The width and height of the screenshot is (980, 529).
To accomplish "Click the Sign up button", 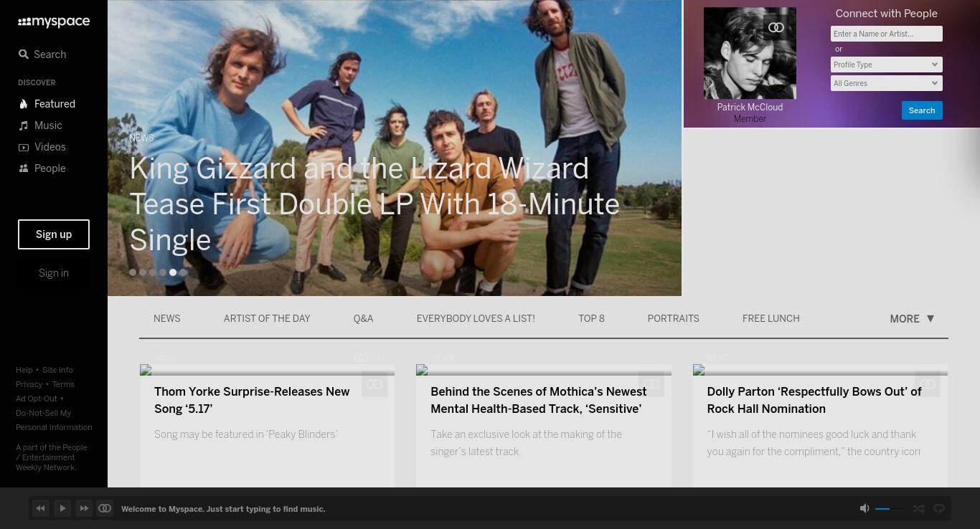I will coord(54,234).
